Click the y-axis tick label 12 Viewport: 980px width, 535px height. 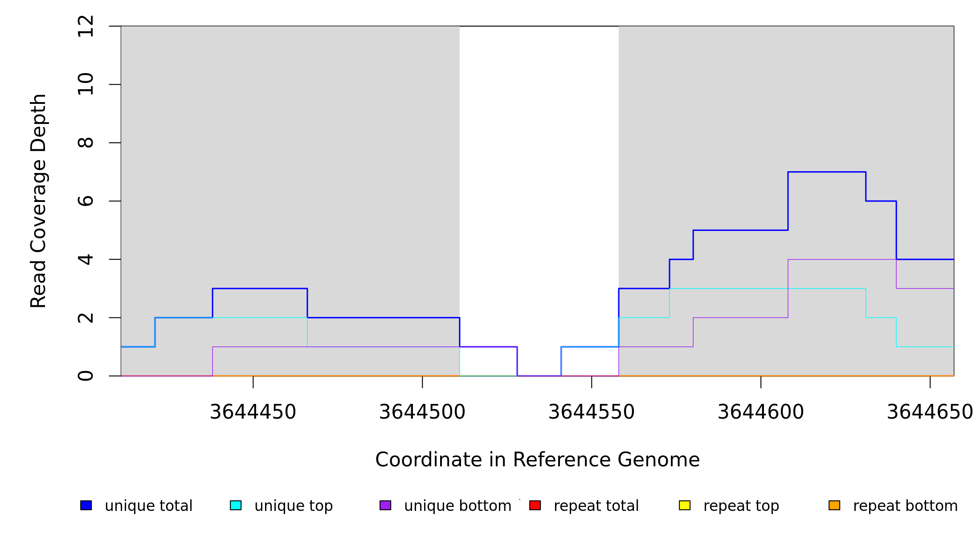click(x=86, y=26)
